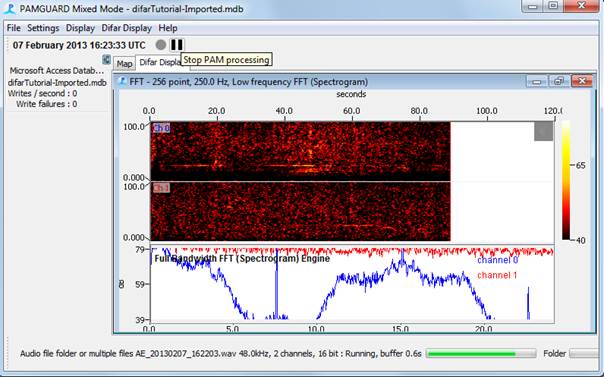Minimize the FFT spectrogram inner window

tap(537, 81)
